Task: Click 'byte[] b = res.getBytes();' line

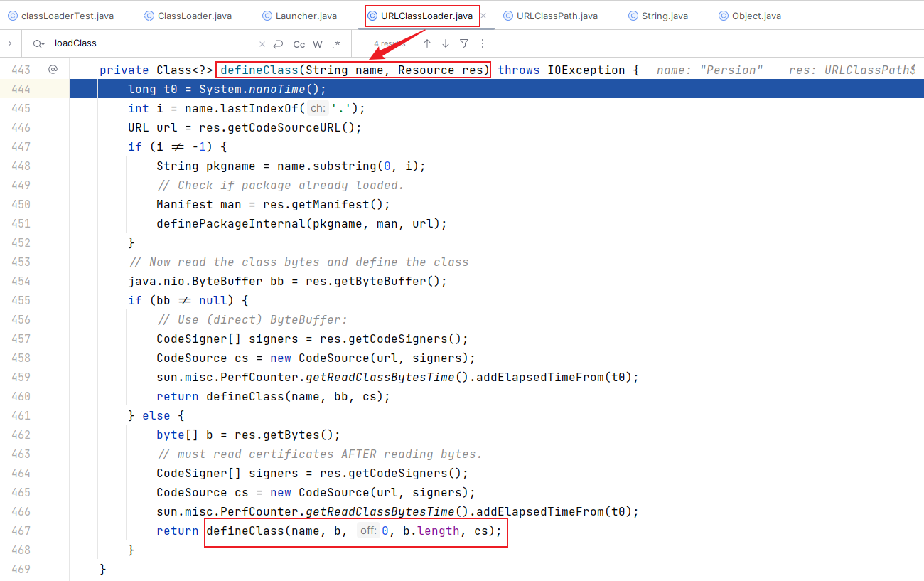Action: pos(248,435)
